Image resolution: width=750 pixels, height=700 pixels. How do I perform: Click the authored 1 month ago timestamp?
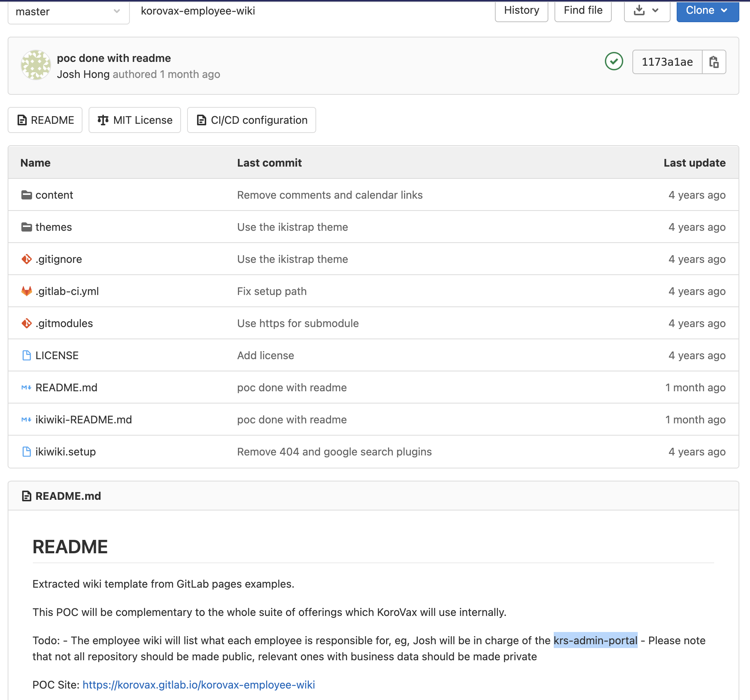[190, 74]
